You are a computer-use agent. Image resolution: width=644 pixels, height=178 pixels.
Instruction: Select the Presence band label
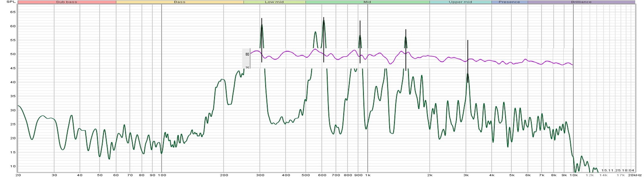[509, 2]
